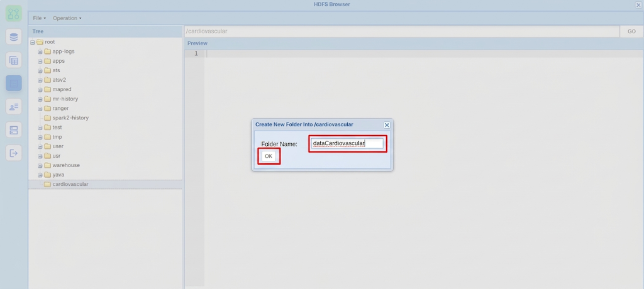This screenshot has height=289, width=644.
Task: Expand the test folder node
Action: (40, 128)
